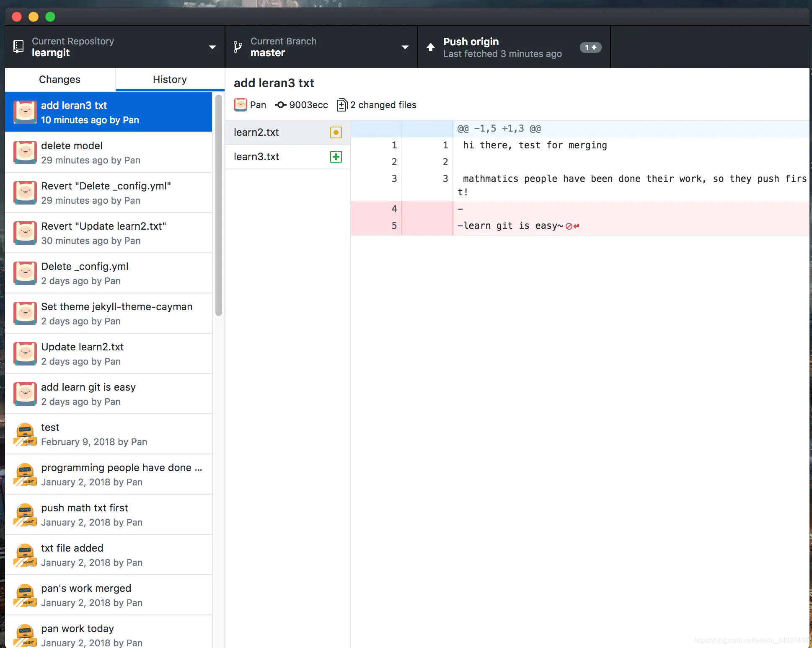This screenshot has width=812, height=648.
Task: Select learn3.txt in changed files list
Action: pos(256,157)
